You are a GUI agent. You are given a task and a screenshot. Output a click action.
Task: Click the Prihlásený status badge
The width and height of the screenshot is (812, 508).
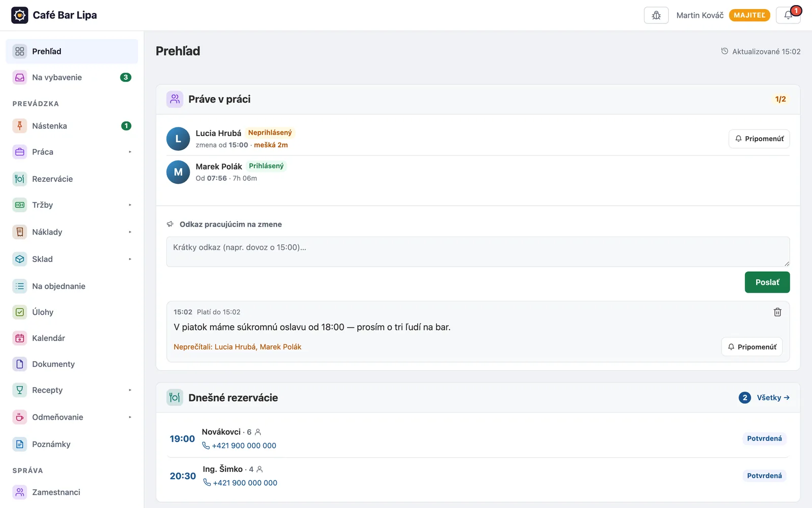click(x=266, y=166)
